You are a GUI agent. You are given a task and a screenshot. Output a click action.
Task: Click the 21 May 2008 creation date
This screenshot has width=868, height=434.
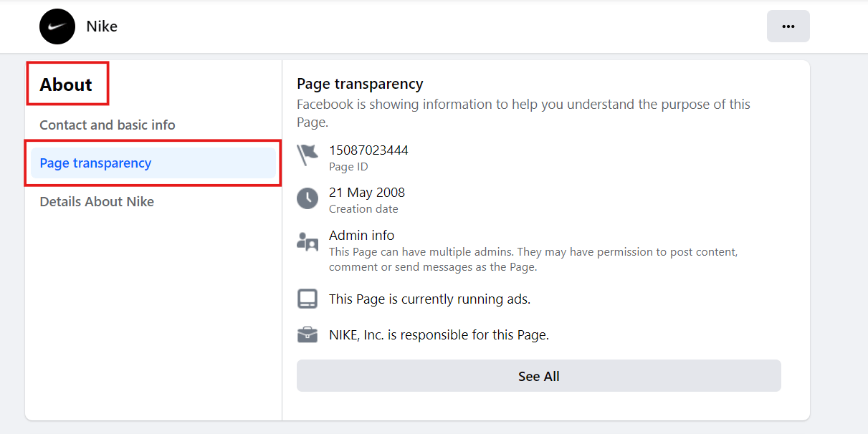pyautogui.click(x=367, y=193)
